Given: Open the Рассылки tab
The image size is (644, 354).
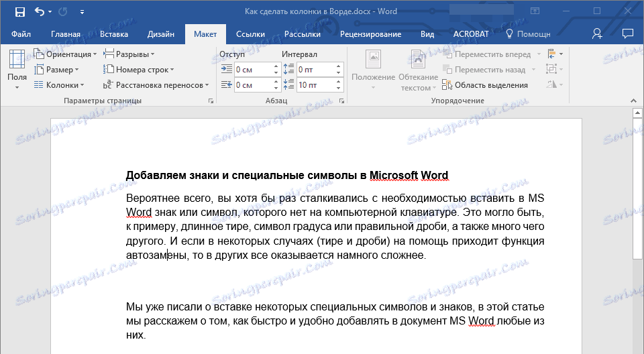Looking at the screenshot, I should pyautogui.click(x=303, y=34).
